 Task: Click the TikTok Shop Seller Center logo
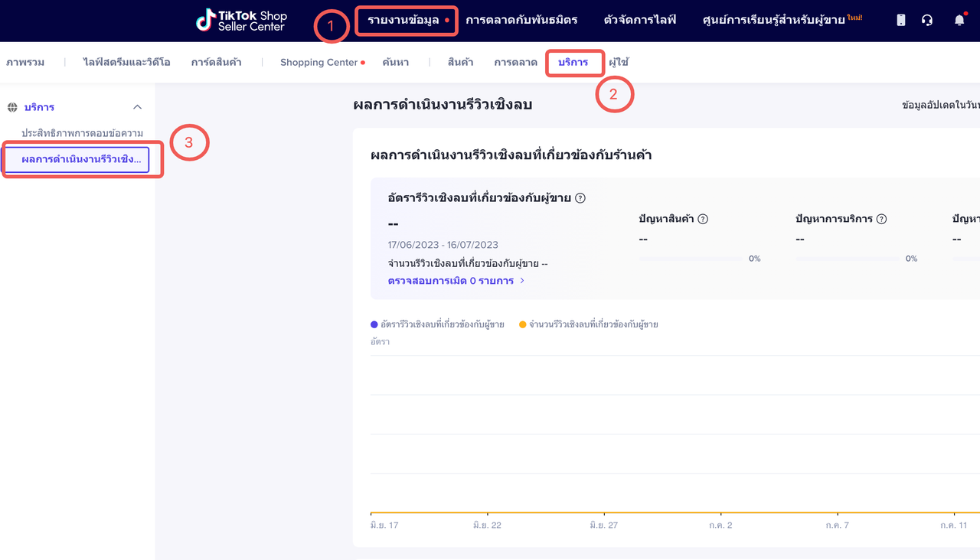pyautogui.click(x=241, y=21)
